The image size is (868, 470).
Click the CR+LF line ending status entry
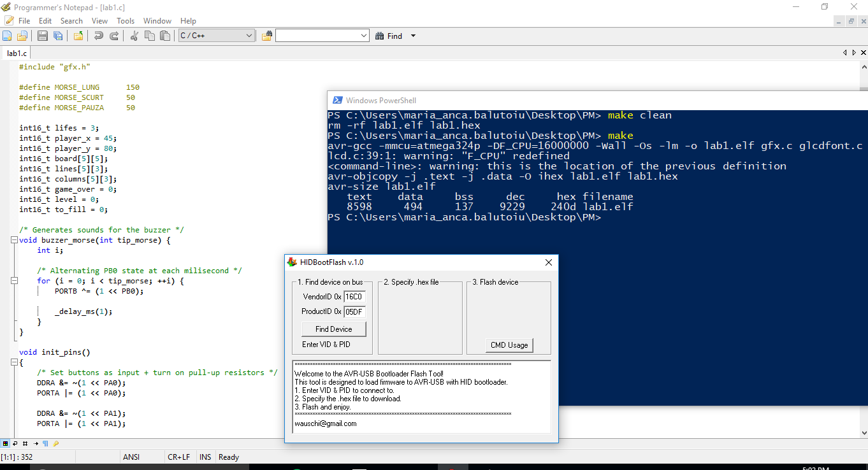click(x=178, y=457)
